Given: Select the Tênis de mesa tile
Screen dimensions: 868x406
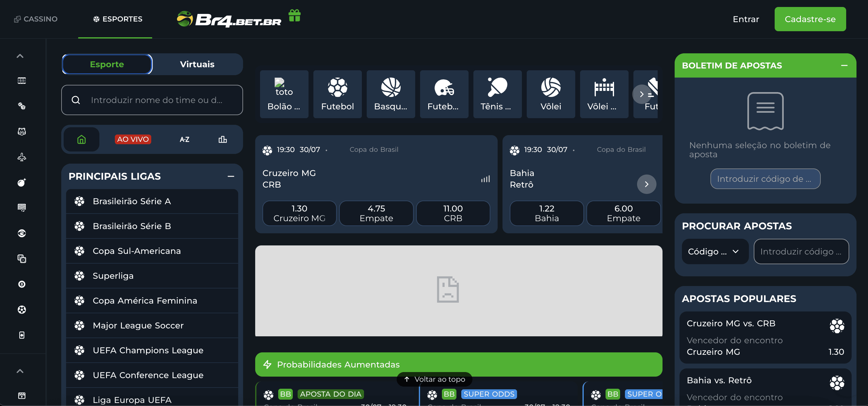Looking at the screenshot, I should (497, 94).
